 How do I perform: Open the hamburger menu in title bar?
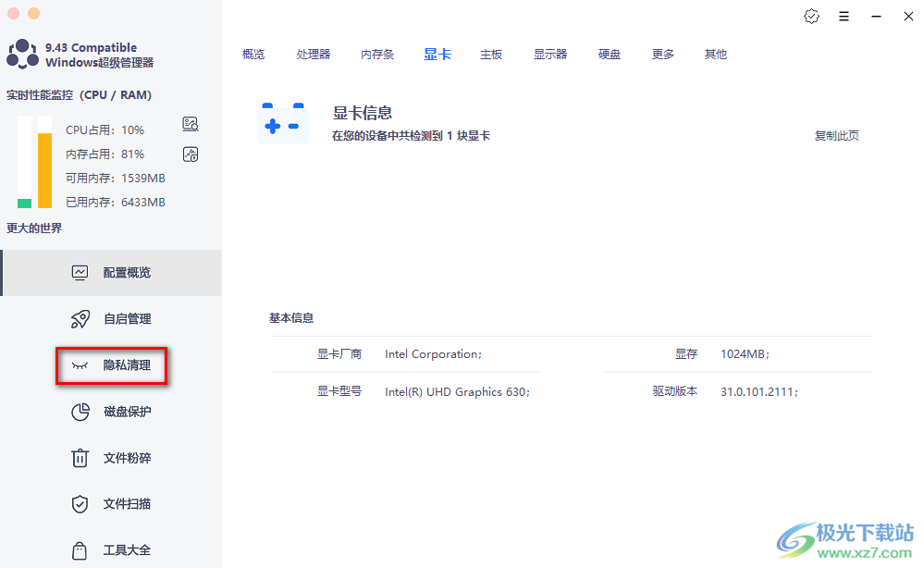844,16
